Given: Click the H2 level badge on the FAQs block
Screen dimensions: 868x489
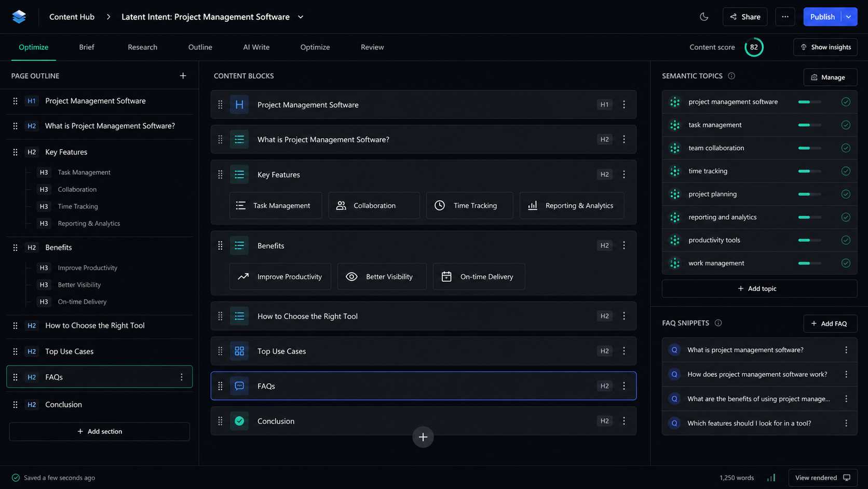Looking at the screenshot, I should [x=604, y=386].
